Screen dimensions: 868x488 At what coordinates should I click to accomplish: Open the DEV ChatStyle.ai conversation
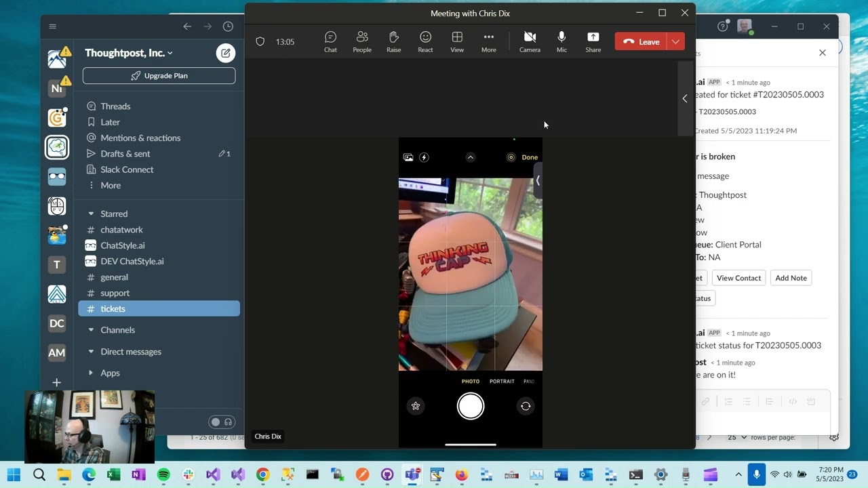[x=132, y=261]
